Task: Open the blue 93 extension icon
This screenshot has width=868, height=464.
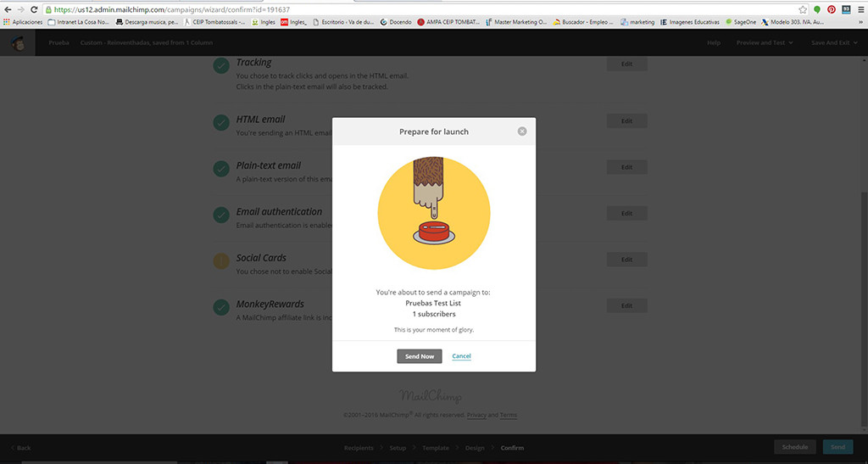Action: 846,9
